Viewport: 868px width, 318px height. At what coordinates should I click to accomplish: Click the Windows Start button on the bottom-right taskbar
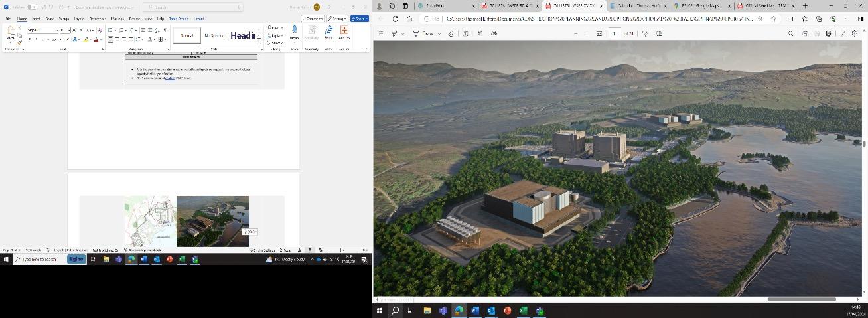coord(380,310)
